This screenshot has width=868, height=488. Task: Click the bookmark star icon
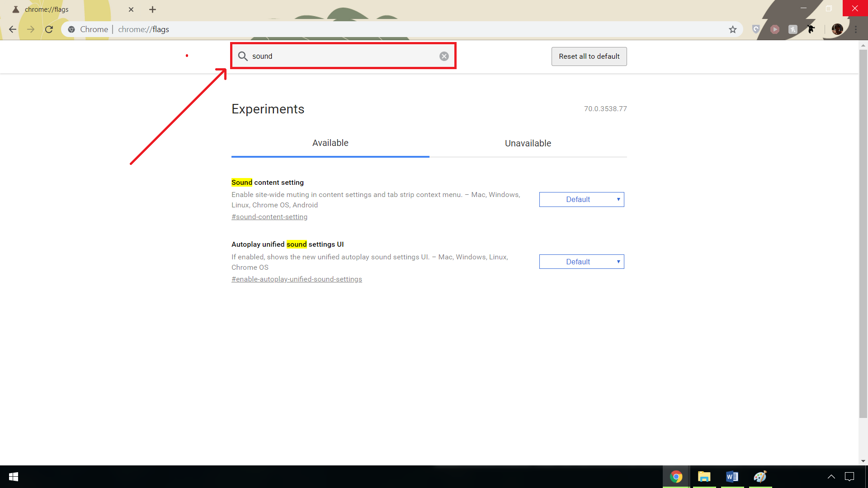click(732, 29)
